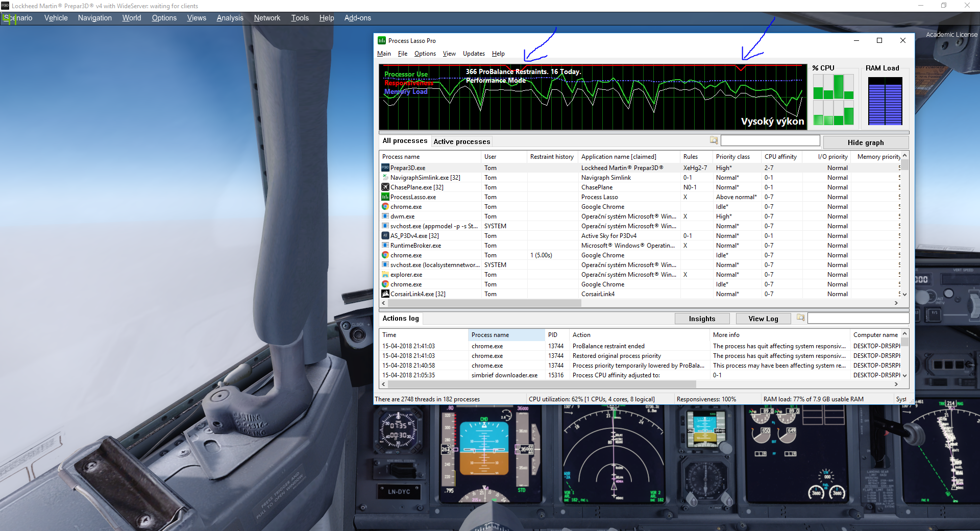
Task: Click the Prepar3D window title bar icon
Action: pyautogui.click(x=5, y=6)
